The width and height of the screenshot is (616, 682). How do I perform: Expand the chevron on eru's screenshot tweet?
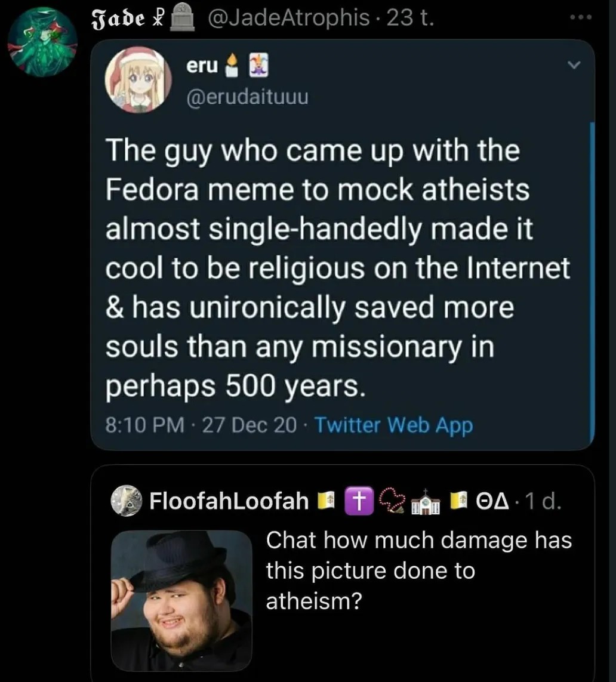coord(574,64)
